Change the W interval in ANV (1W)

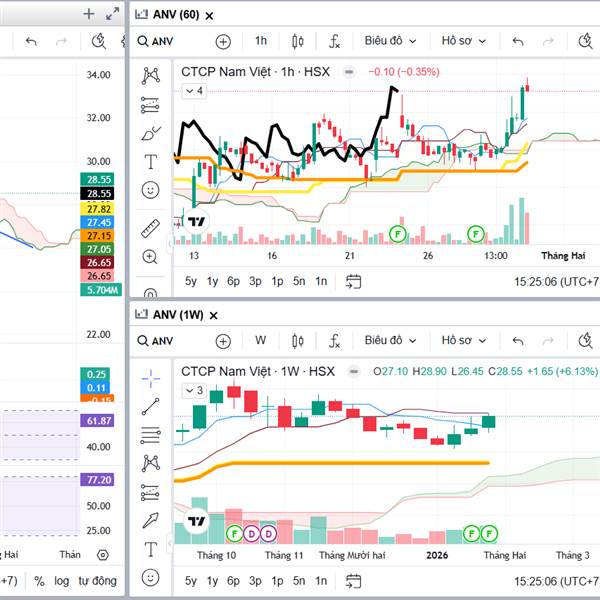tap(261, 340)
